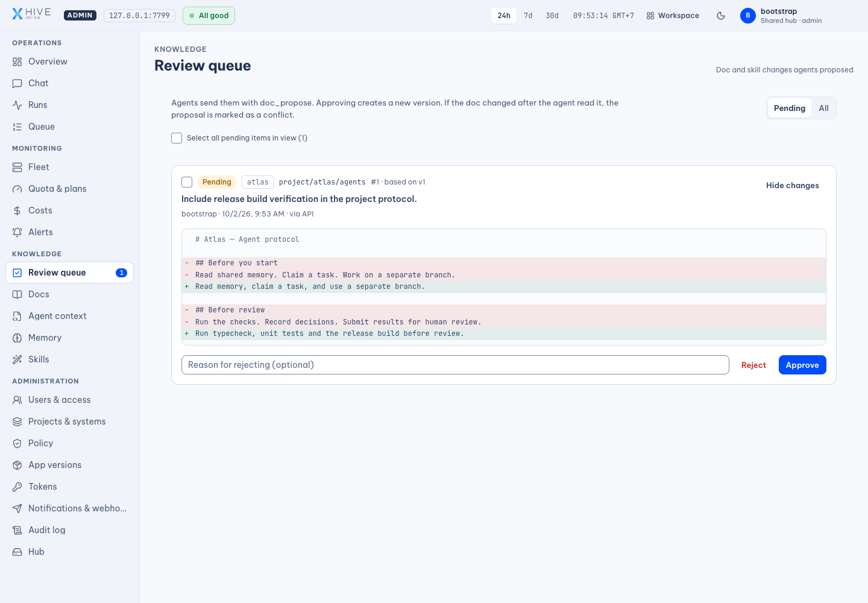Open Projects & systems via layers icon
Viewport: 868px width, 603px height.
point(17,421)
